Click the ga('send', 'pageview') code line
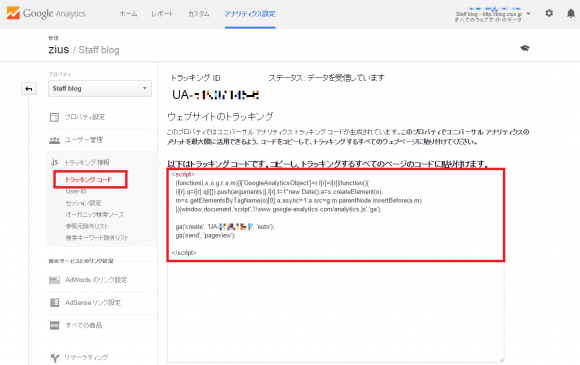The width and height of the screenshot is (580, 365). (x=205, y=236)
